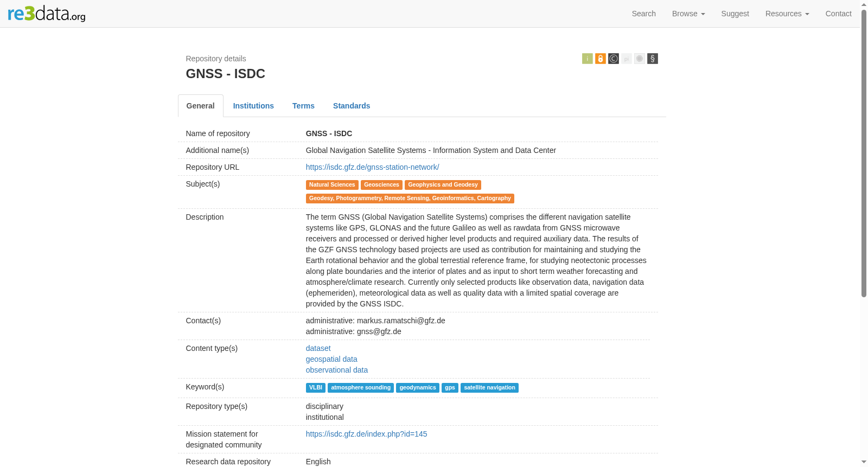Click the 'GNSS - ISDC' page heading
Image resolution: width=868 pixels, height=467 pixels.
pos(226,74)
